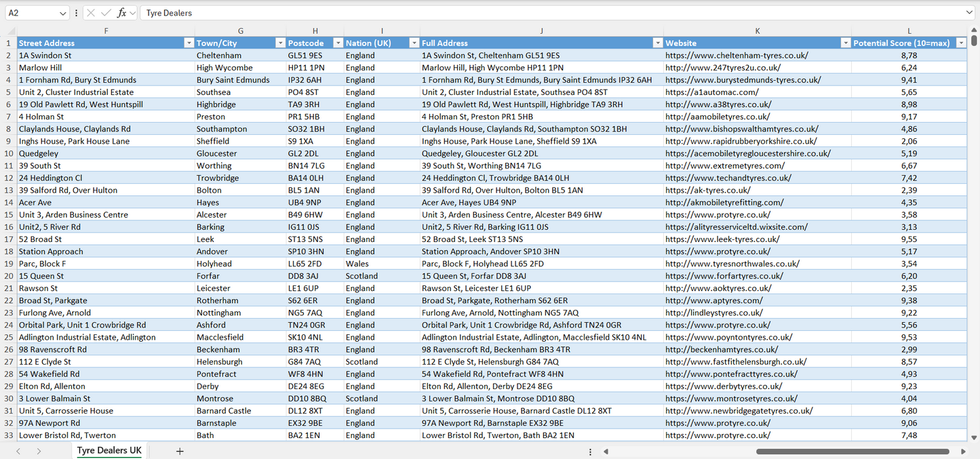980x459 pixels.
Task: Click the Enter checkmark icon in formula bar
Action: tap(106, 13)
